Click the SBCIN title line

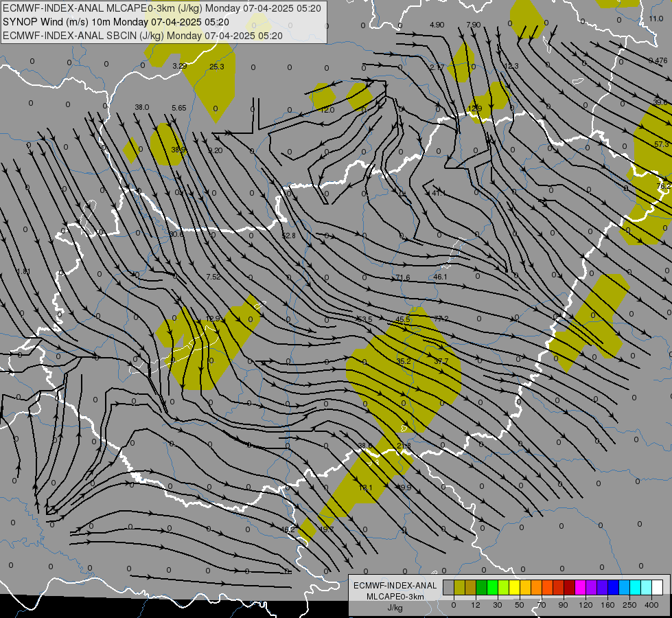click(143, 36)
